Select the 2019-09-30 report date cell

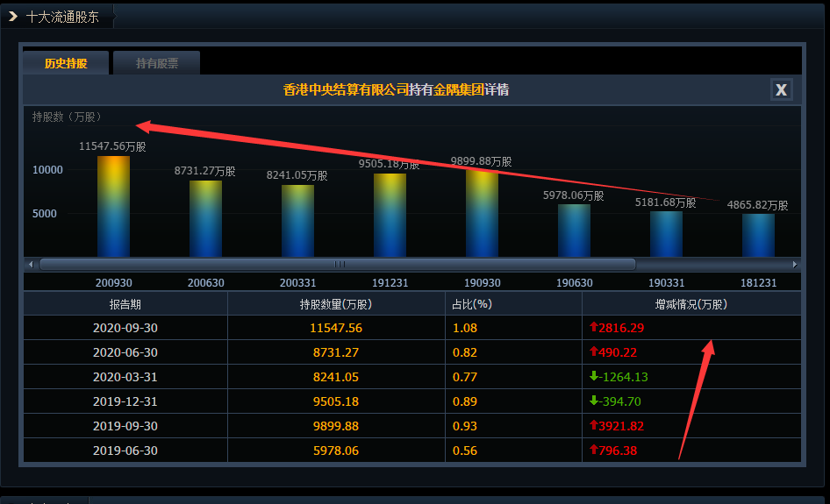[x=125, y=426]
